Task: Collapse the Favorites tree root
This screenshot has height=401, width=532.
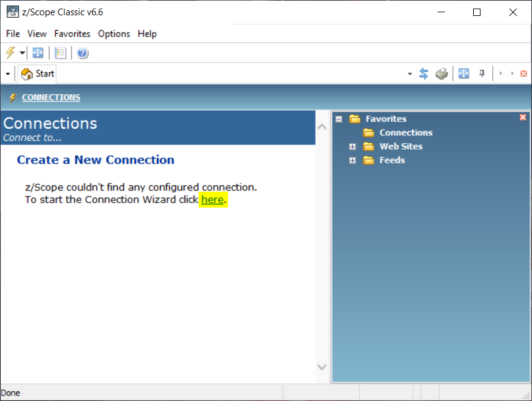Action: coord(338,119)
